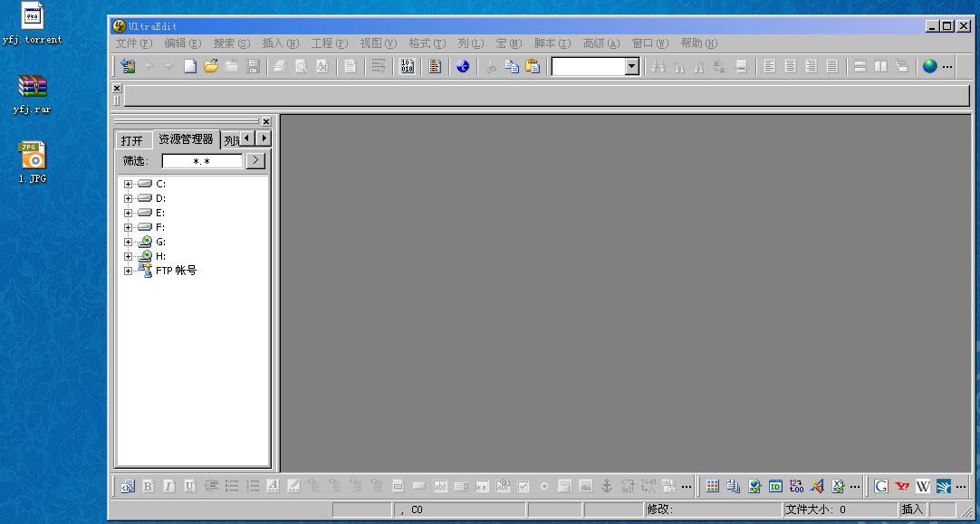The image size is (980, 524).
Task: Expand the FTP 帐号 node
Action: (128, 272)
